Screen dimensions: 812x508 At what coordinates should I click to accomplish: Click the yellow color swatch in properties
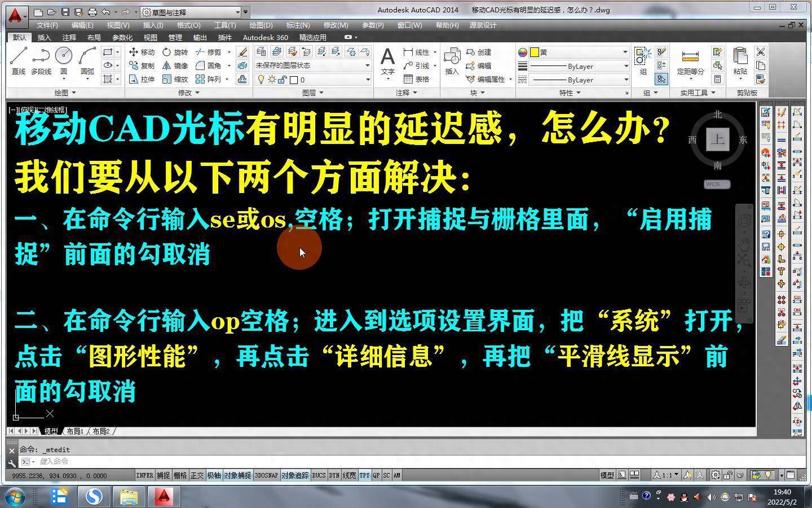(535, 52)
